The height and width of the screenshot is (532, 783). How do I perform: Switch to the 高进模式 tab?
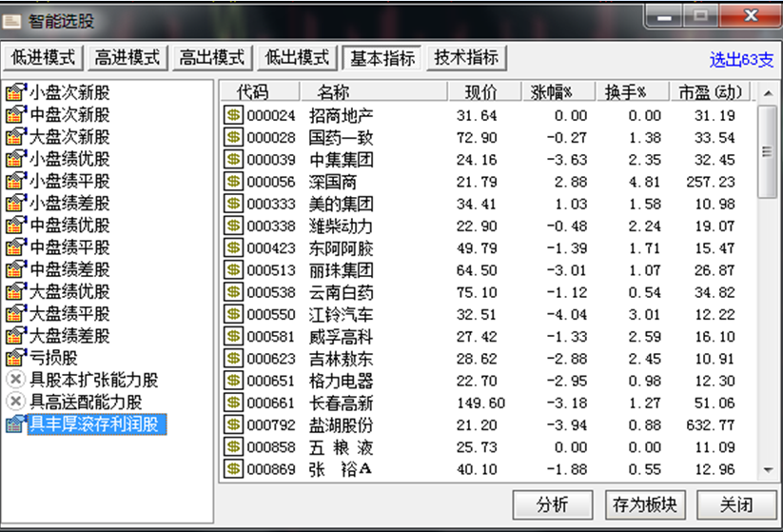pos(127,58)
